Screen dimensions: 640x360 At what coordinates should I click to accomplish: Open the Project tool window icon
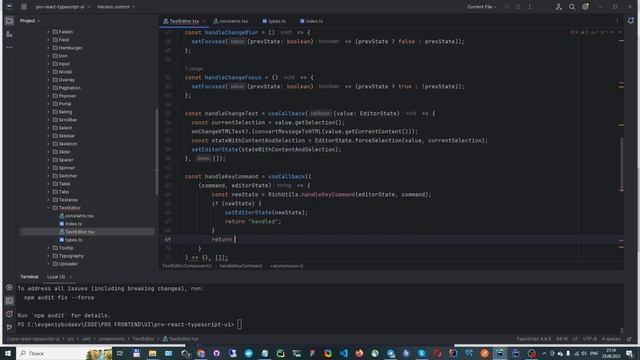pos(9,21)
